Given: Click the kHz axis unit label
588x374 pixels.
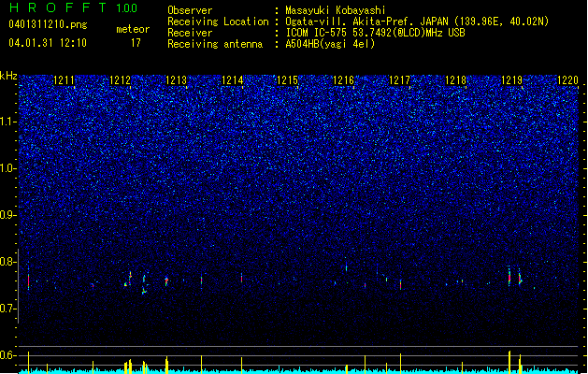Looking at the screenshot, I should [8, 76].
